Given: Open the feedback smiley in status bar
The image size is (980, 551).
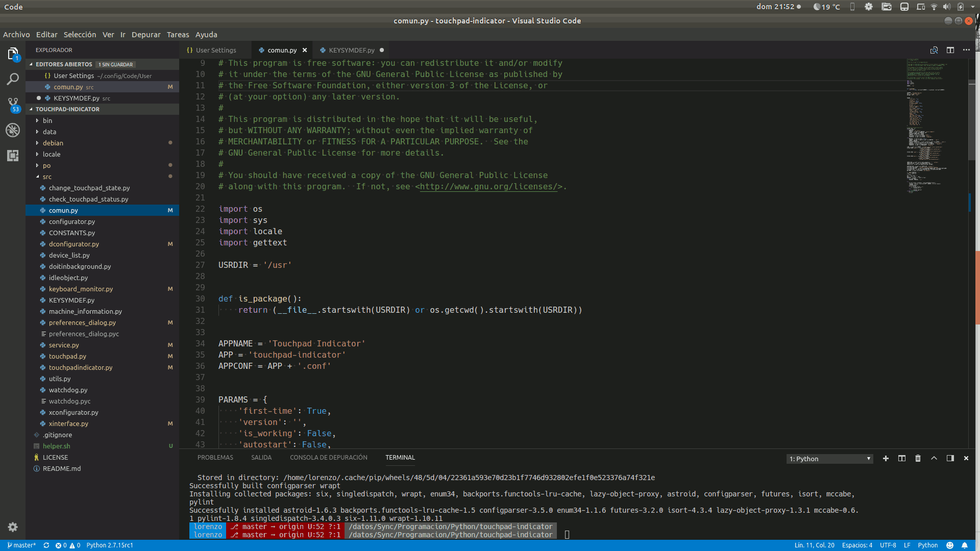Looking at the screenshot, I should click(x=950, y=545).
